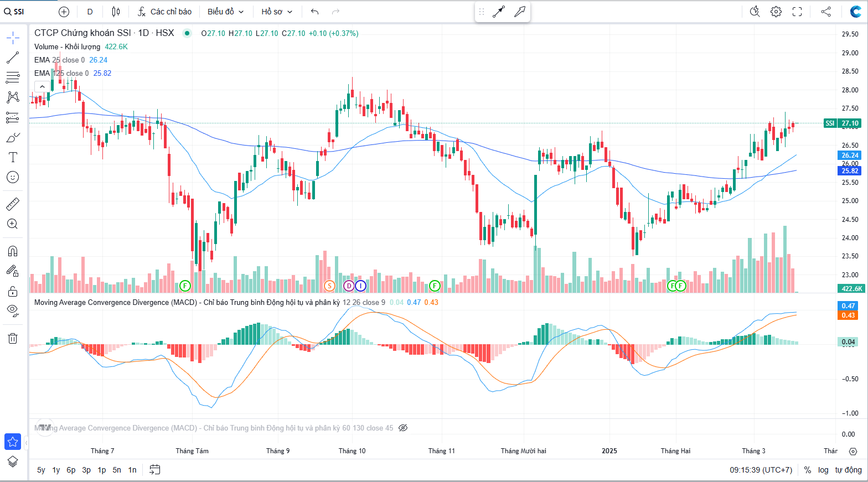Select the text annotation tool
Viewport: 868px width, 482px height.
(x=13, y=157)
